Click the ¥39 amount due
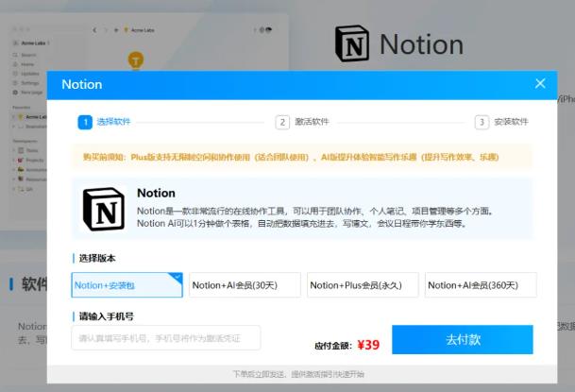The width and height of the screenshot is (575, 392). pyautogui.click(x=368, y=345)
